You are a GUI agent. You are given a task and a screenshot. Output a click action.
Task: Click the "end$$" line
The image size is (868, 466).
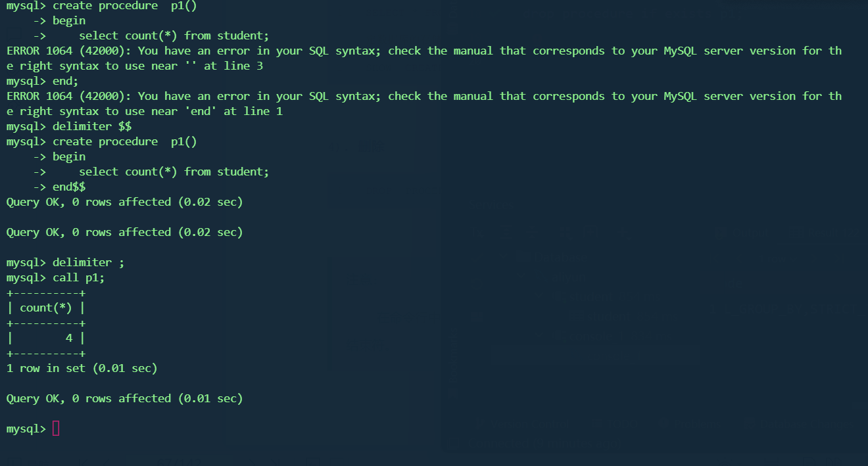click(69, 187)
